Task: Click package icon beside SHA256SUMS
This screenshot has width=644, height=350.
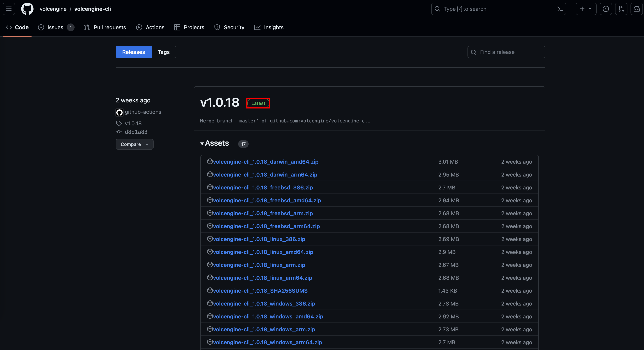Action: (210, 291)
